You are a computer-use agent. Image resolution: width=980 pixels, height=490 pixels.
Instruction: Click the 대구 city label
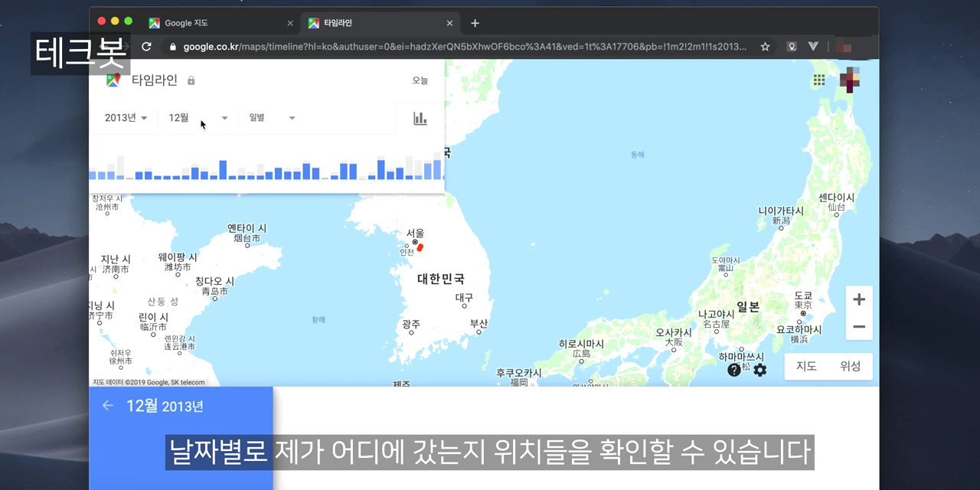464,297
